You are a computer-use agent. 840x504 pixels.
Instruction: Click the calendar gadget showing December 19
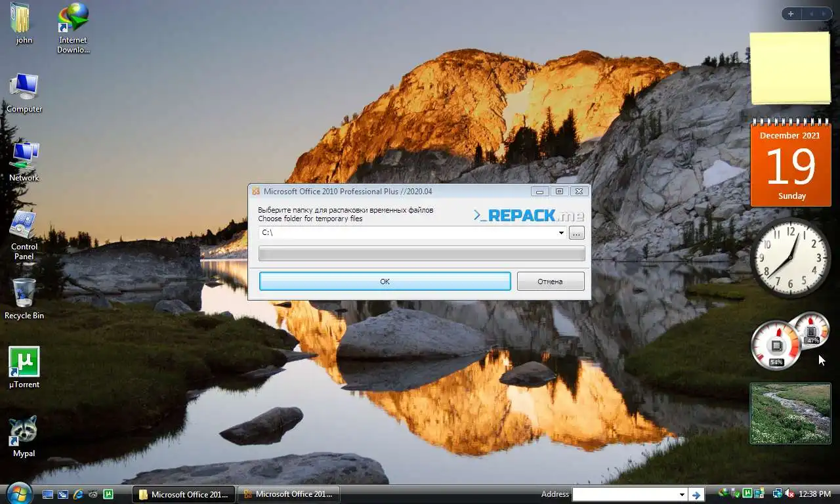[x=791, y=163]
